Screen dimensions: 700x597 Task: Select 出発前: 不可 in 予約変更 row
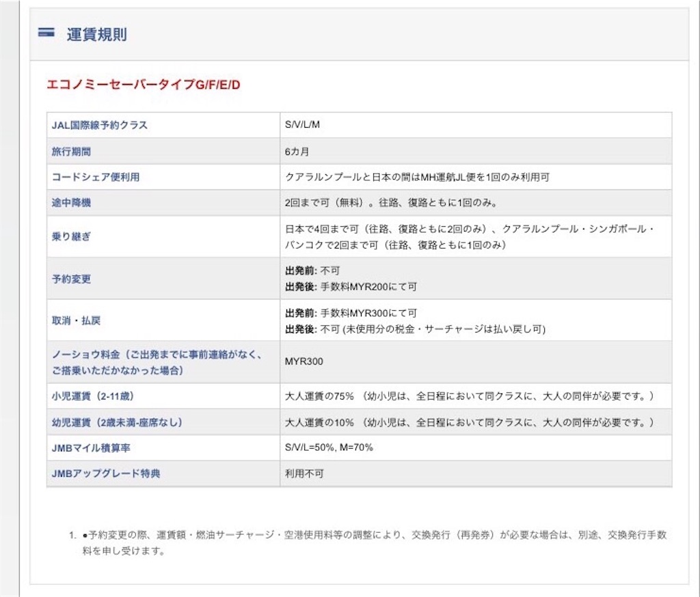pos(312,270)
